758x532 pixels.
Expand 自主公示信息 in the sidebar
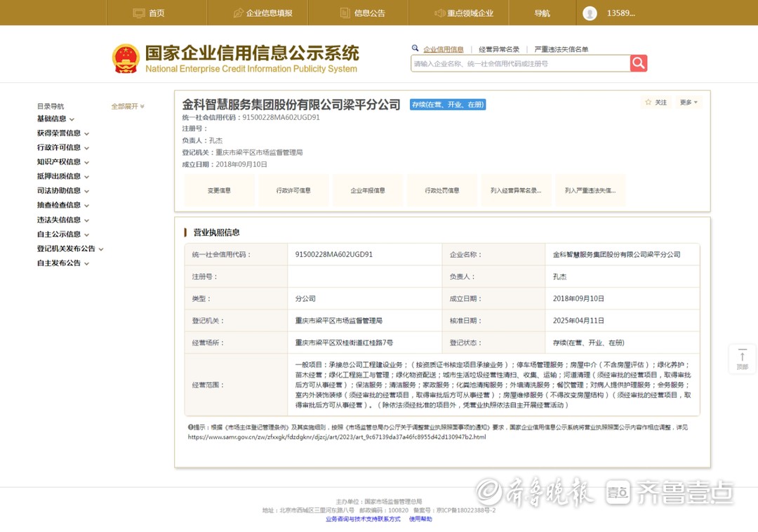pyautogui.click(x=63, y=234)
